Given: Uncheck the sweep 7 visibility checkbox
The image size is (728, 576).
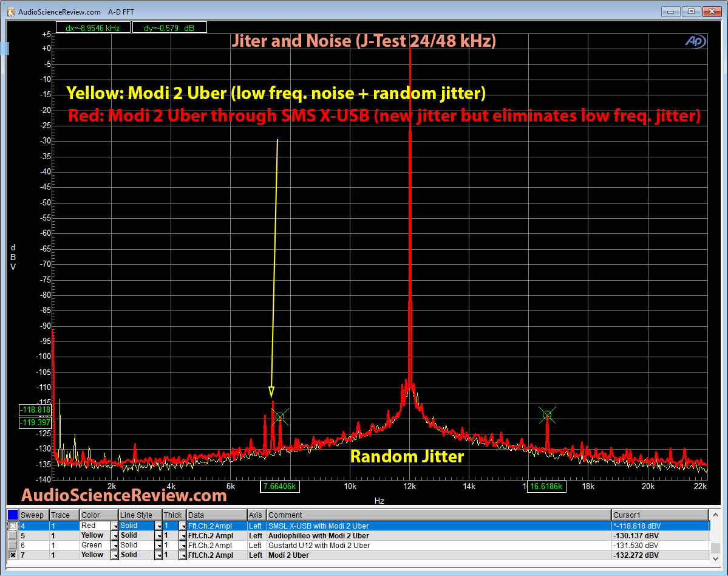Looking at the screenshot, I should point(13,555).
